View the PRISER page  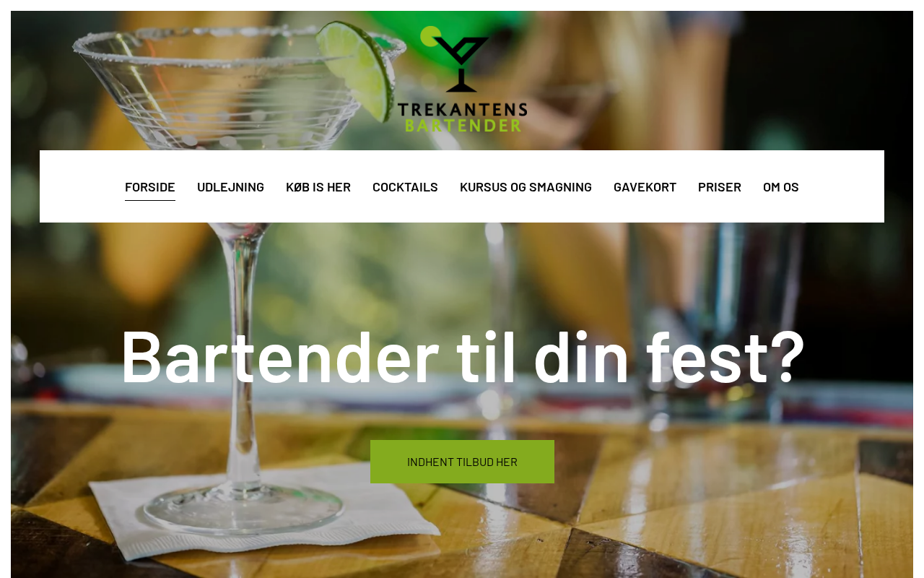(720, 186)
